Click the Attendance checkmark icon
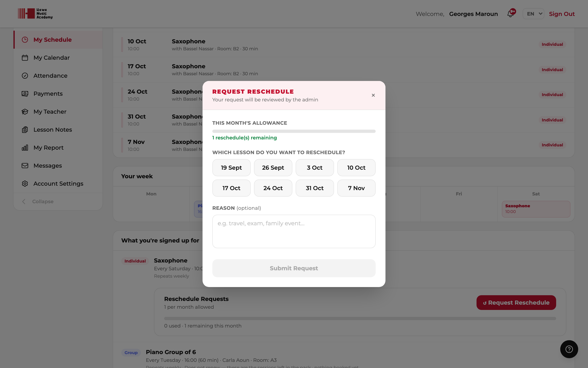588x368 pixels. pyautogui.click(x=25, y=76)
